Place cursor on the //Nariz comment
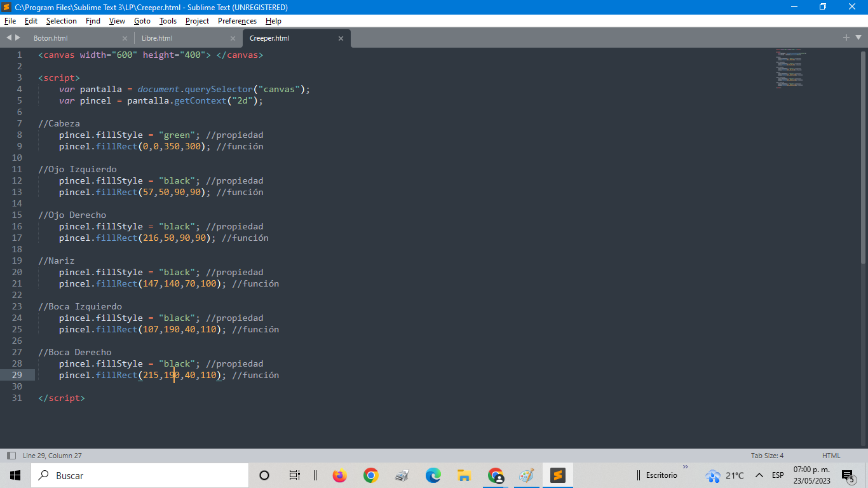 pos(57,261)
